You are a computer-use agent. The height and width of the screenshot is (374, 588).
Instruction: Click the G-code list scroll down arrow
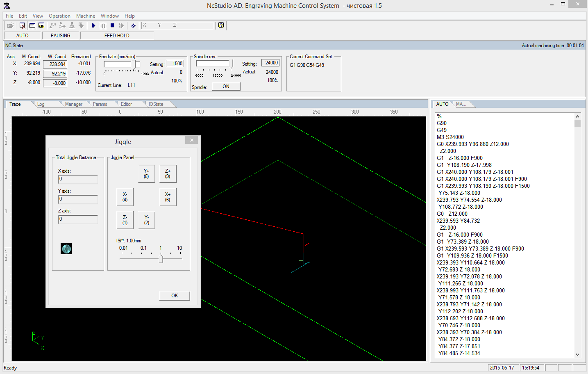577,355
